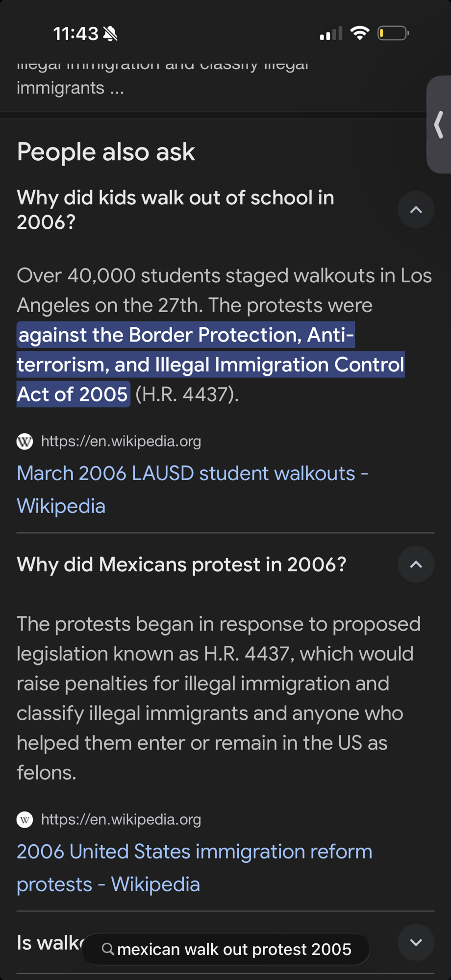Screen dimensions: 451x980
Task: Tap the en.wikipedia.org URL under first answer
Action: pos(121,441)
